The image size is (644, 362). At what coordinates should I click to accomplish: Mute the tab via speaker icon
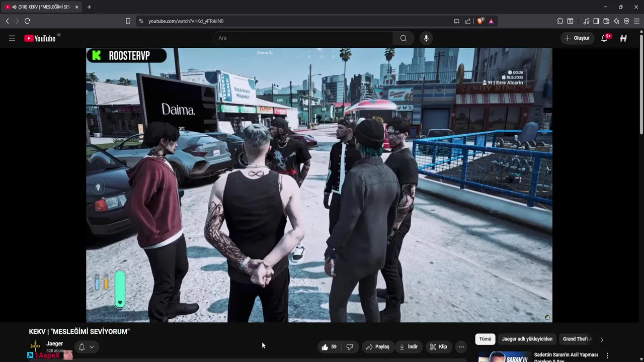tap(14, 7)
